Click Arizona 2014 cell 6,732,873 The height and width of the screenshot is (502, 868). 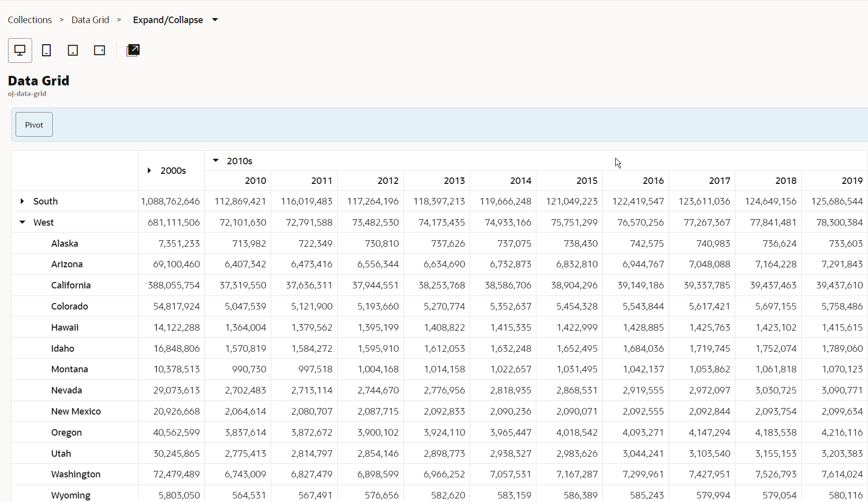pyautogui.click(x=503, y=264)
